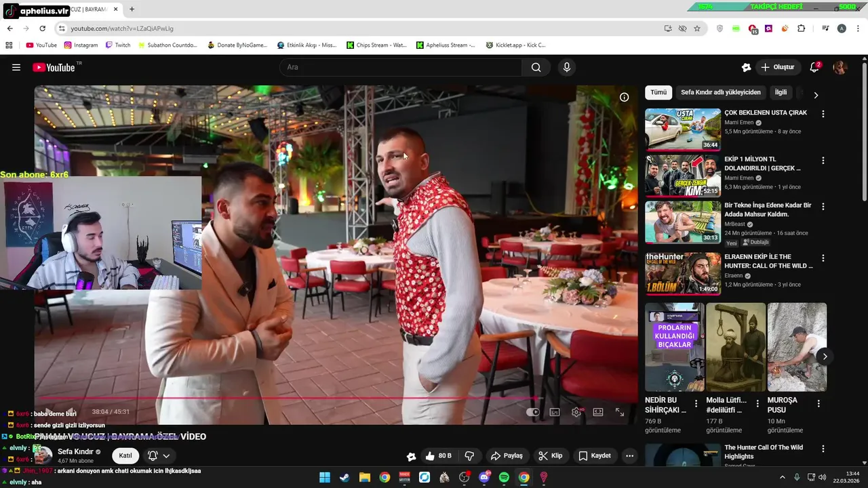Dislike the video

[x=469, y=456]
